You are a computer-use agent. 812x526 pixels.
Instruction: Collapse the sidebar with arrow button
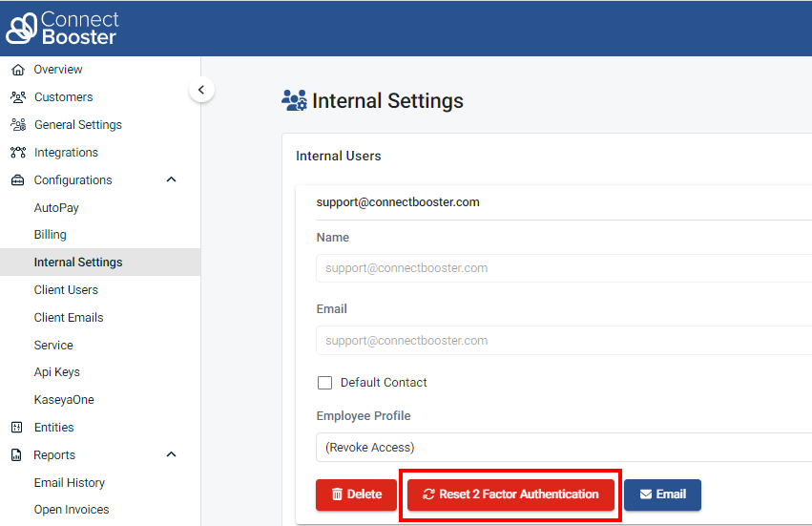tap(200, 90)
